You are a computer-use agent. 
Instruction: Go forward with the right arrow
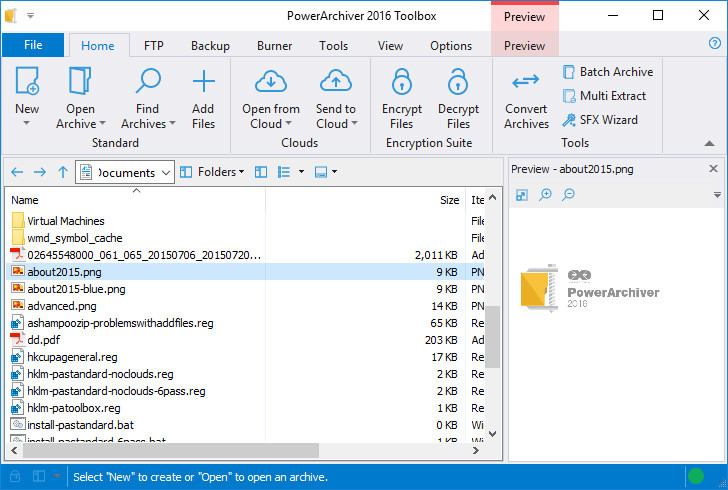pos(40,172)
